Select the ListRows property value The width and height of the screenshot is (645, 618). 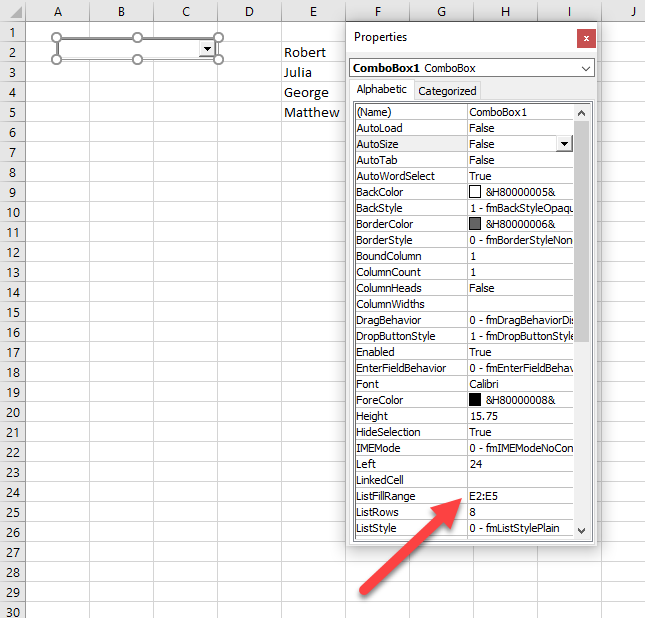[x=520, y=512]
